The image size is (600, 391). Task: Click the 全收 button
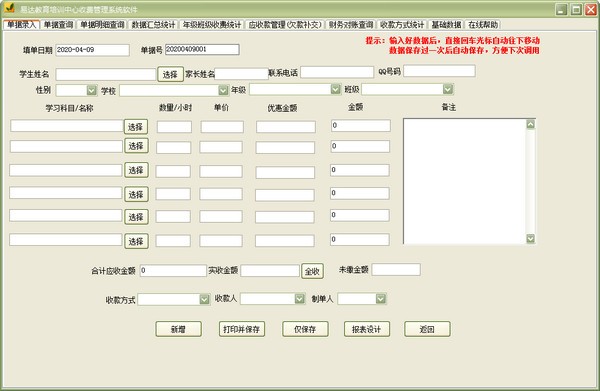pos(312,271)
